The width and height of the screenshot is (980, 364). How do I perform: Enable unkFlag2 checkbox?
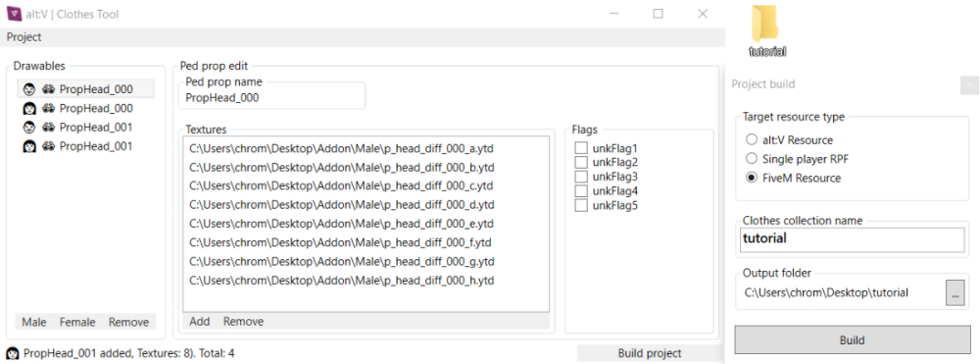581,163
